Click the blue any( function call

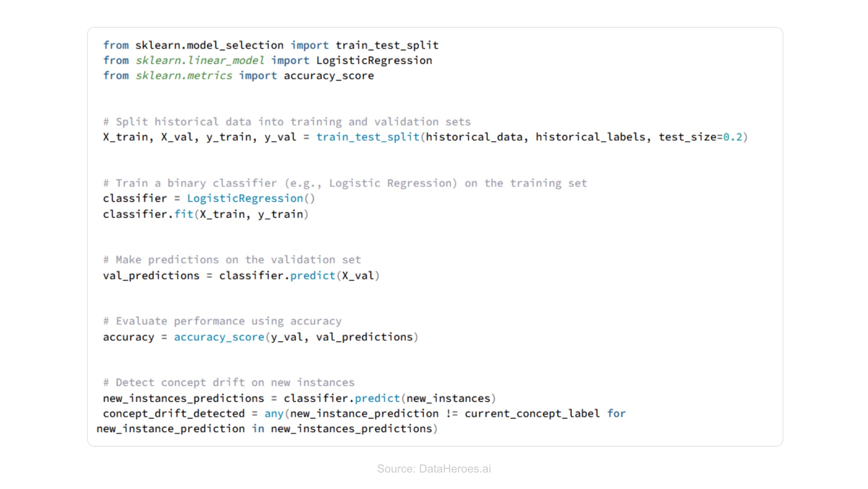(276, 413)
